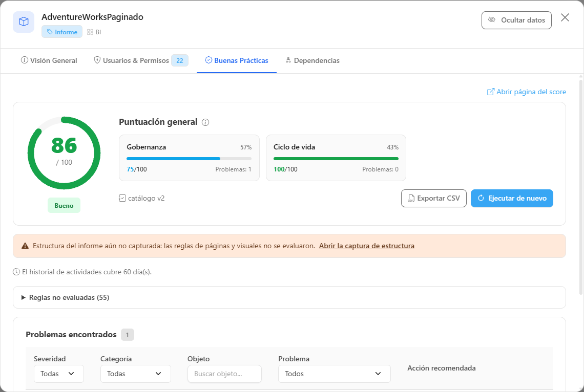Open the Problema filter dropdown
This screenshot has width=584, height=392.
click(334, 374)
